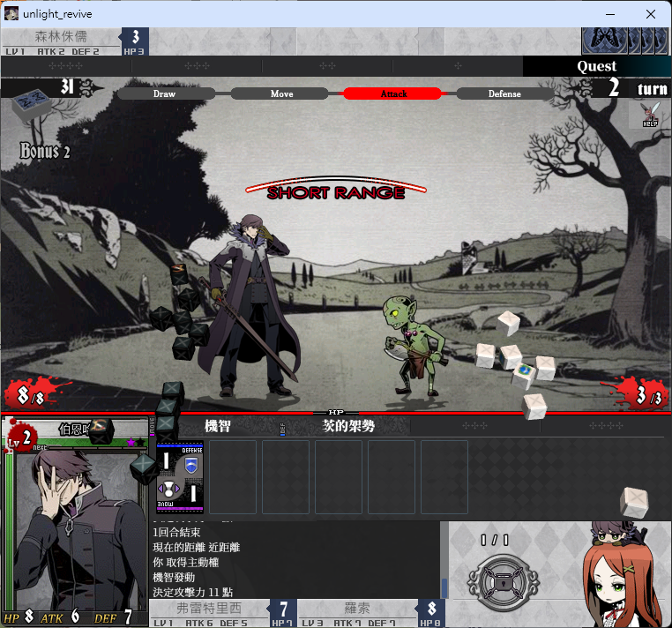Click the purple star on character card
Image resolution: width=672 pixels, height=628 pixels.
[131, 442]
